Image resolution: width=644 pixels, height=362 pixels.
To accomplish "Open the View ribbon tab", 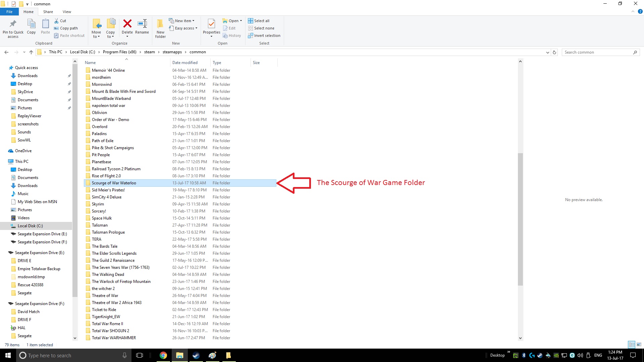I will pyautogui.click(x=67, y=12).
